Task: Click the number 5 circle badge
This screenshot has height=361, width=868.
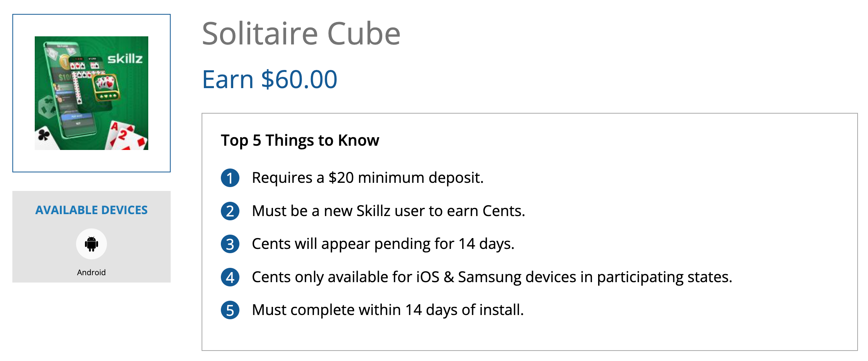Action: tap(230, 310)
